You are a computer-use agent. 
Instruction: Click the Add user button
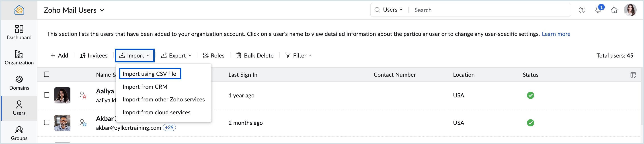(x=59, y=56)
